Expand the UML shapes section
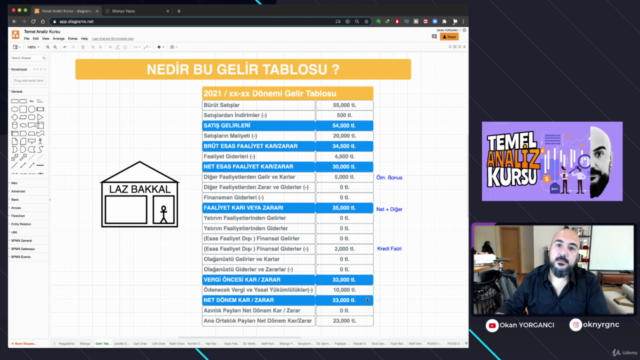 27,232
